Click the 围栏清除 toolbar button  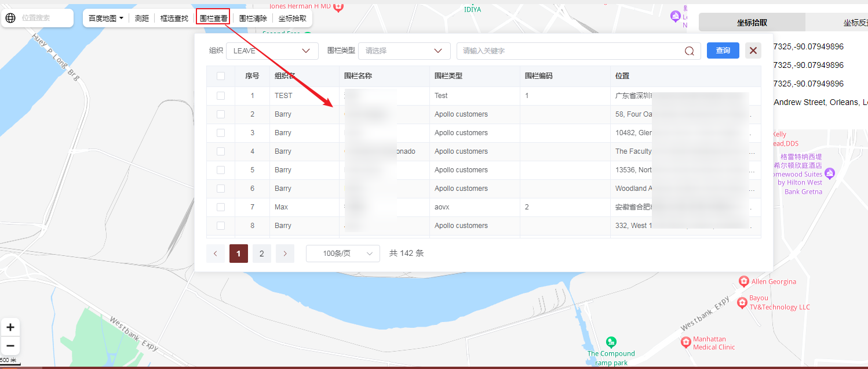coord(253,19)
